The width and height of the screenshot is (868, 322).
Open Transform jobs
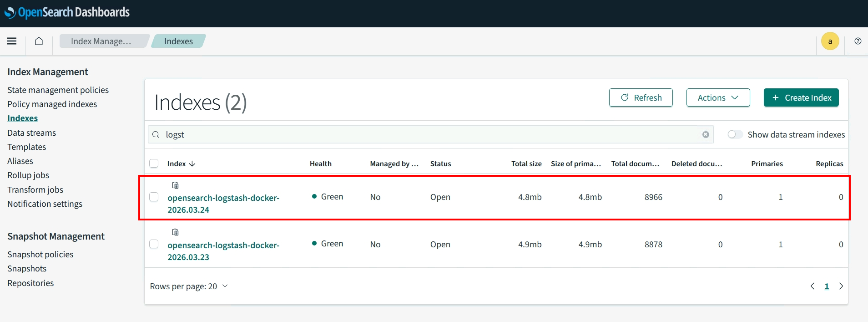pyautogui.click(x=35, y=190)
